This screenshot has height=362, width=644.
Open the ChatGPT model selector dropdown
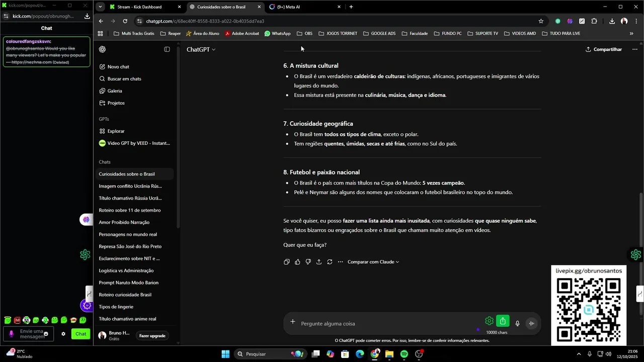(201, 49)
